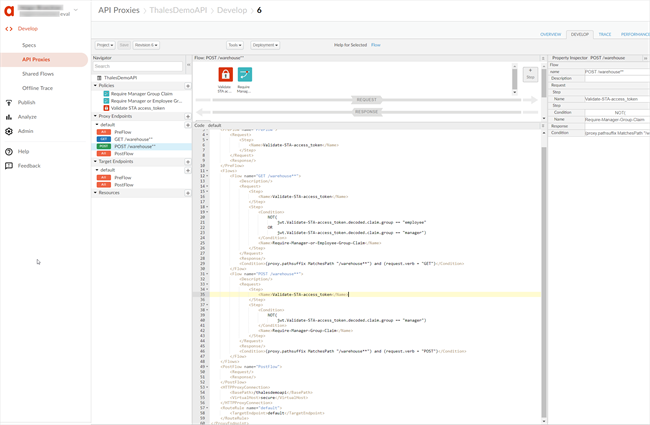Select GET /warehouse** flow in Navigator
The height and width of the screenshot is (425, 650).
coord(133,139)
